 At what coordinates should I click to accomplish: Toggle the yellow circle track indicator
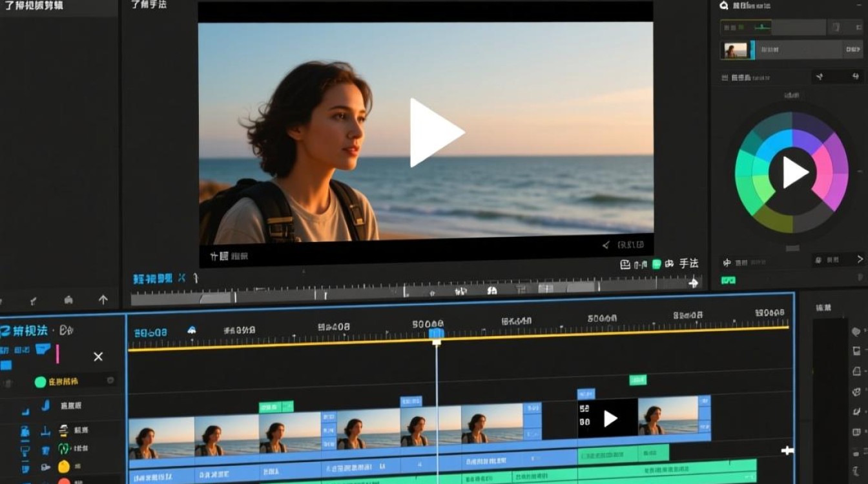pos(64,467)
